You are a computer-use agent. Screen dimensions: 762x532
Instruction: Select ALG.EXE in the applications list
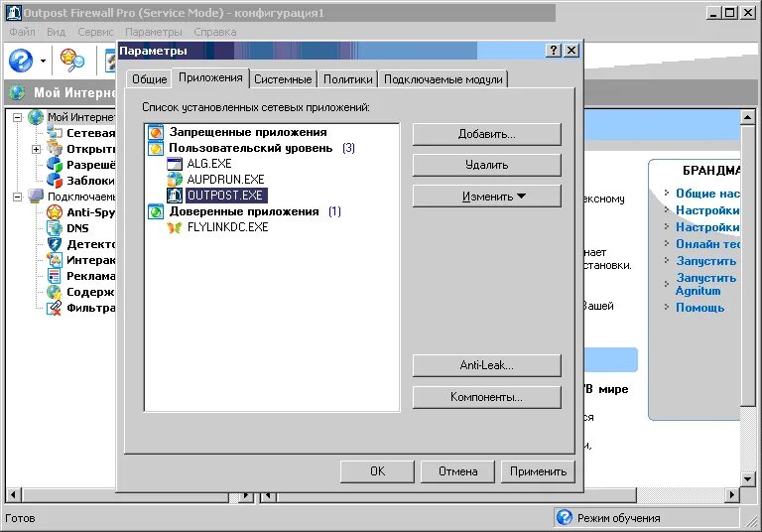pos(209,164)
